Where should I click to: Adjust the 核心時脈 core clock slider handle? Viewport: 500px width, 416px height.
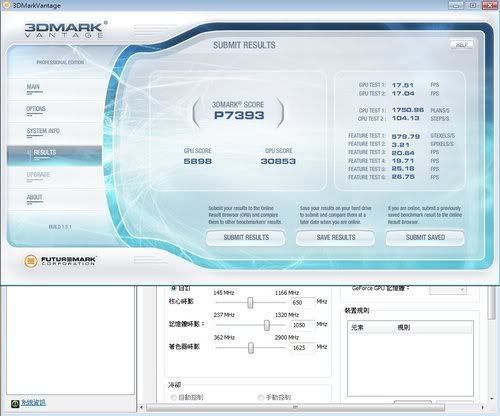pos(250,303)
